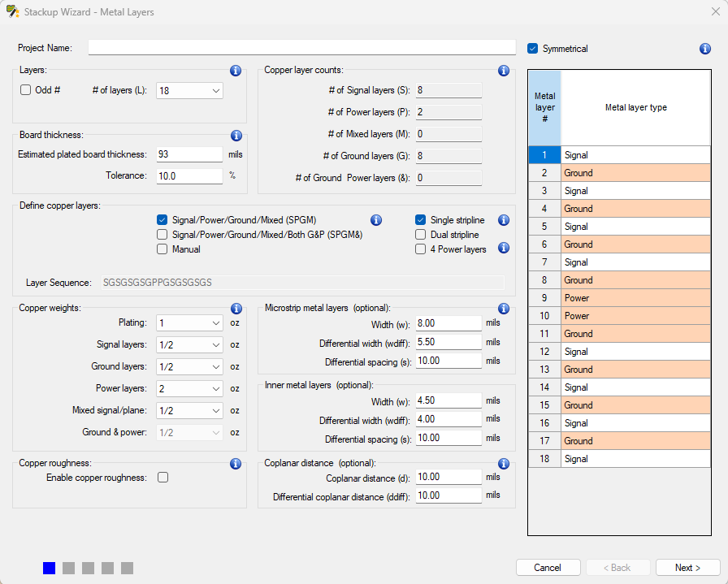This screenshot has height=584, width=728.
Task: Click Microstrip Differential width field 5.50
Action: tap(448, 342)
